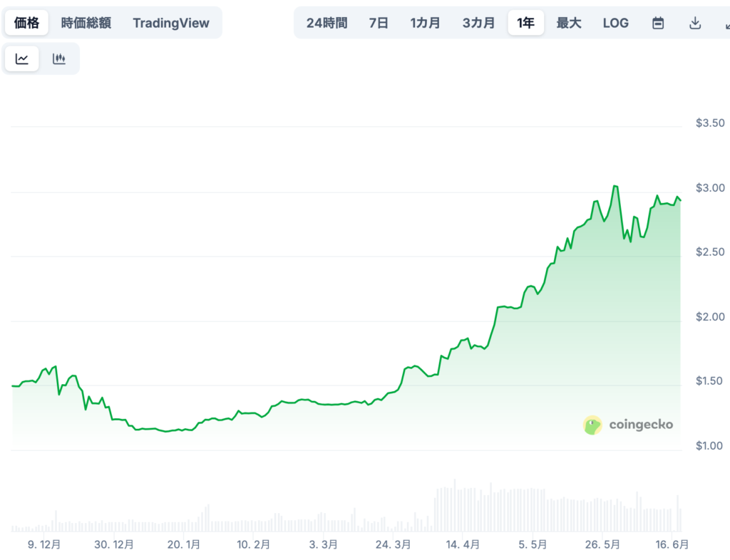Click the 20. 1月 date label
The image size is (730, 560).
point(184,544)
